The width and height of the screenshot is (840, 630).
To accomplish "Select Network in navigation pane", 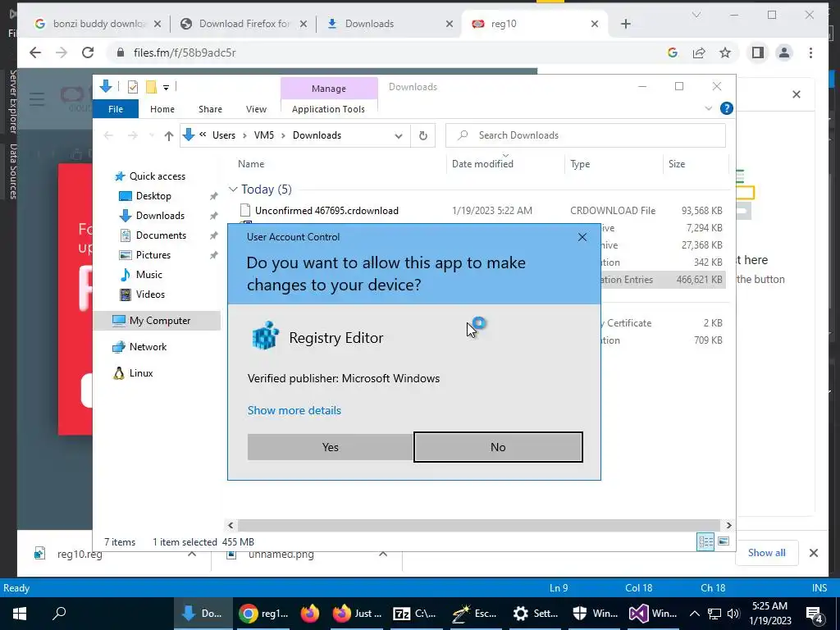I will [x=148, y=347].
